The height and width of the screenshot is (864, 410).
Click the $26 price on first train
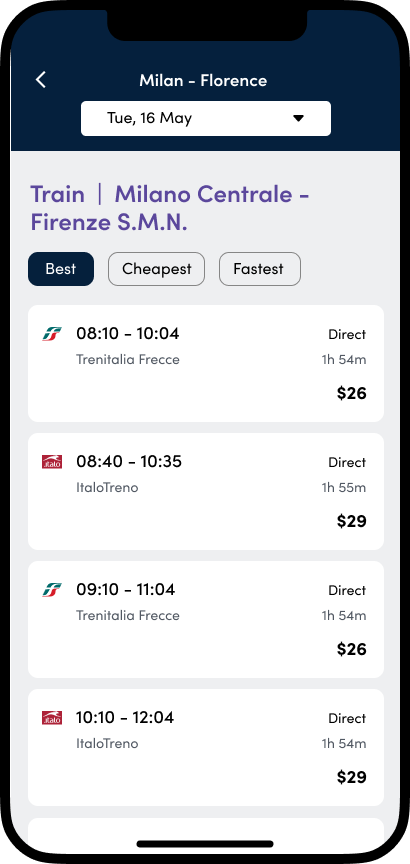[352, 393]
